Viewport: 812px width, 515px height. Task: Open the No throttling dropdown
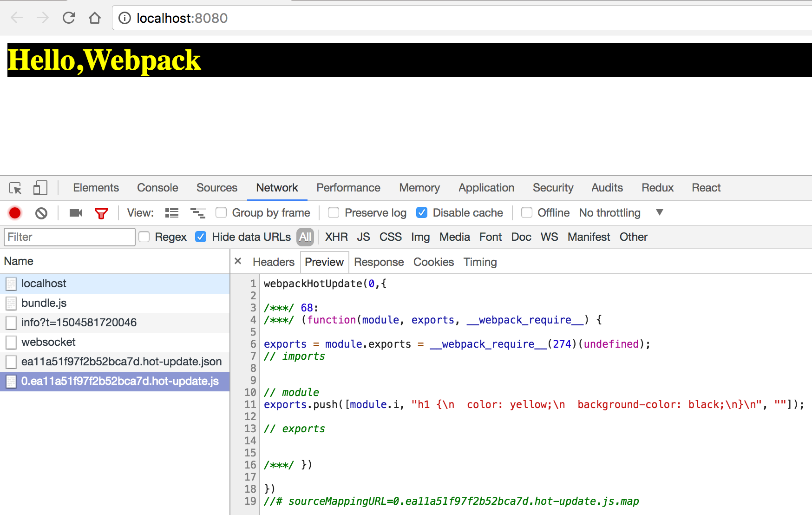(620, 213)
